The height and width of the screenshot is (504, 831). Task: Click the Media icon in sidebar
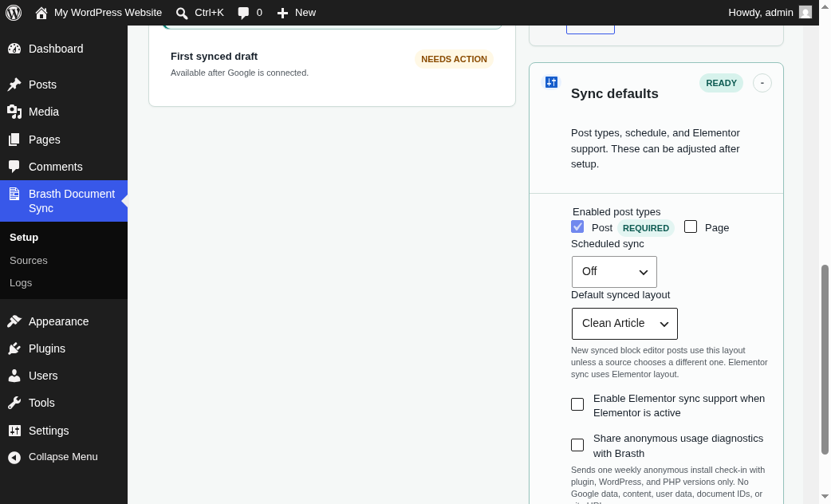14,112
